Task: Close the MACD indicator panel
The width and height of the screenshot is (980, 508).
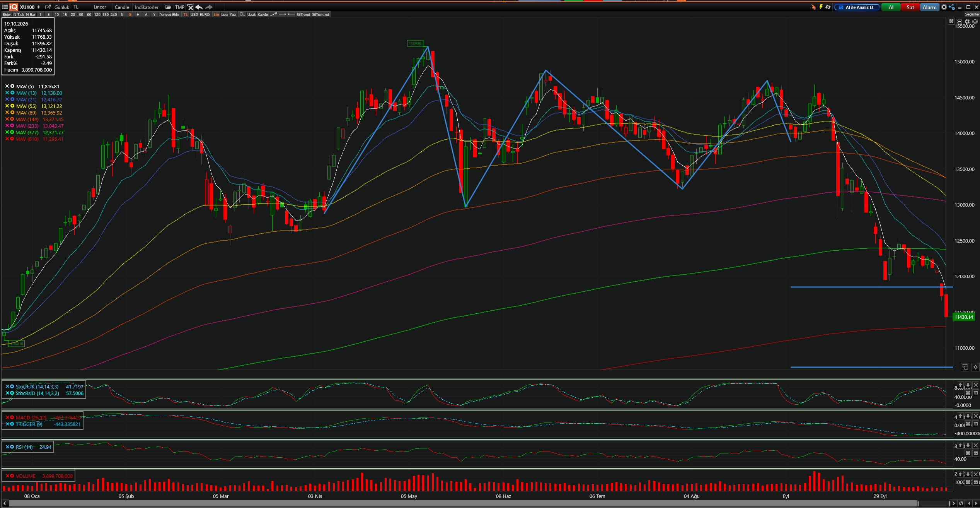Action: (x=976, y=416)
